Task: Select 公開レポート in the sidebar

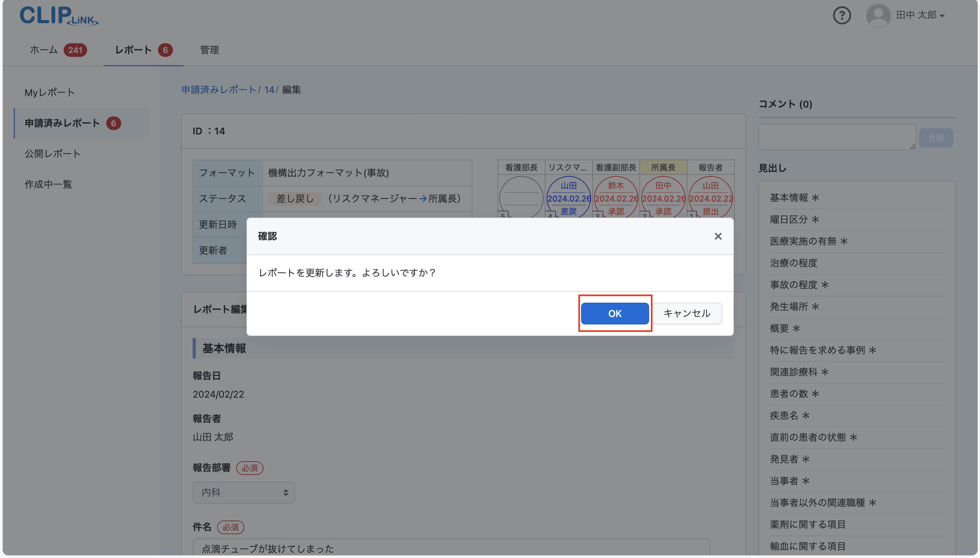Action: pos(52,153)
